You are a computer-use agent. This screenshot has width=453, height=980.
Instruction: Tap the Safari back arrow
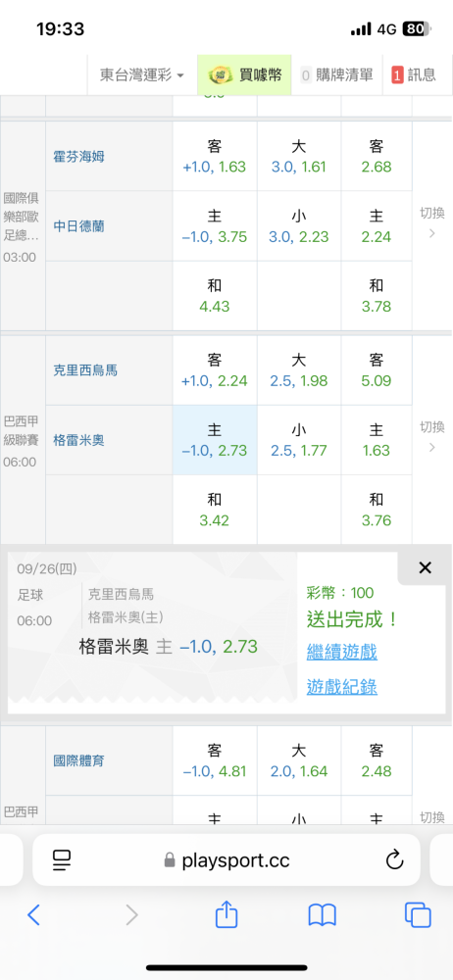coord(34,915)
